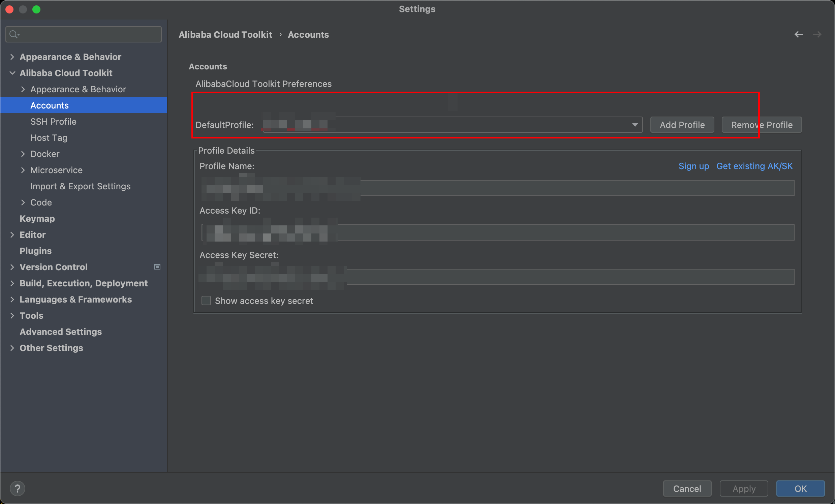This screenshot has height=504, width=835.
Task: Click the forward navigation arrow
Action: tap(817, 35)
